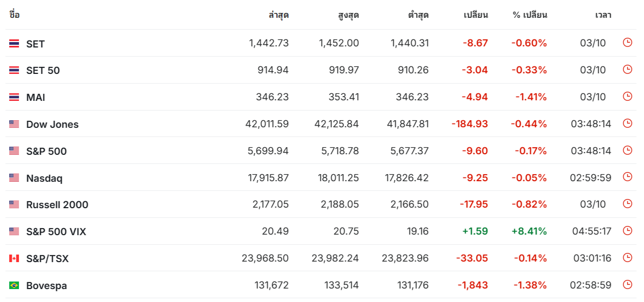Click the clock icon in the Russell 2000 row
The width and height of the screenshot is (644, 302).
click(627, 203)
